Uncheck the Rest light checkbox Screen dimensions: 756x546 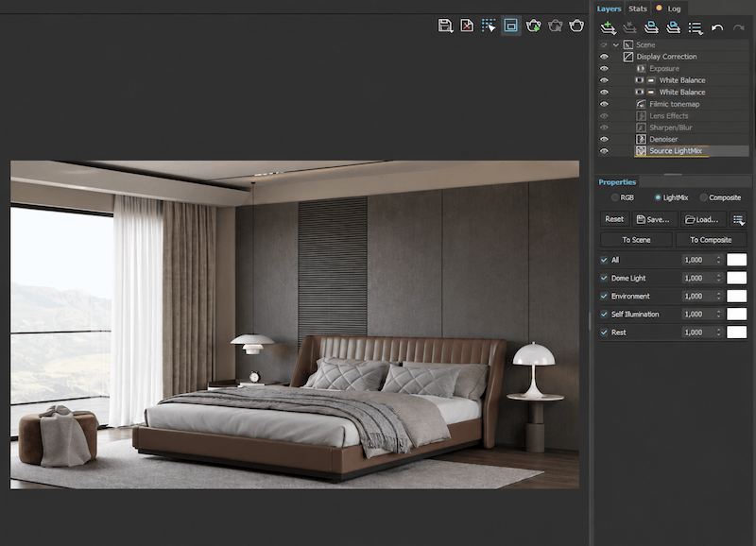click(604, 332)
